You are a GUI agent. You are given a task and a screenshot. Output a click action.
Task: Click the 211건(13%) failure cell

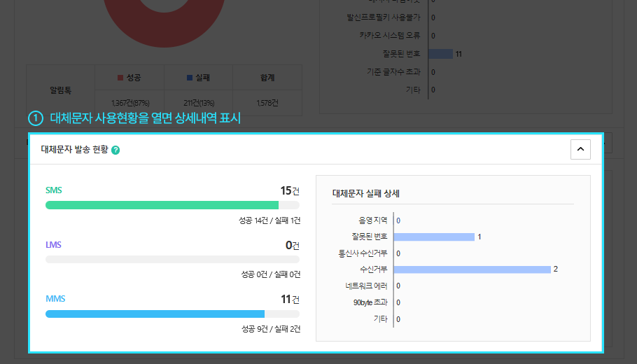pos(198,103)
